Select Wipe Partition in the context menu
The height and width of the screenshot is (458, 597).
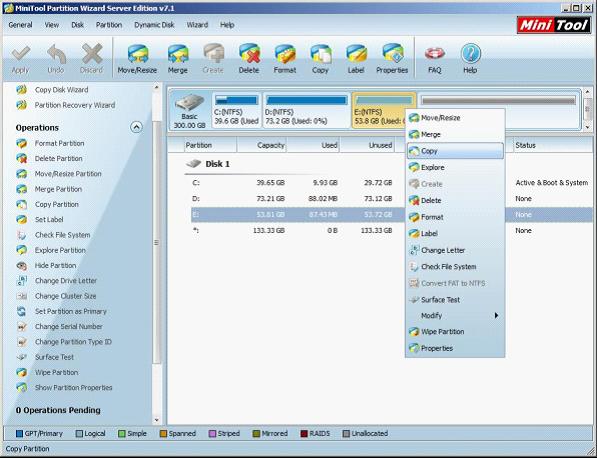click(x=455, y=332)
